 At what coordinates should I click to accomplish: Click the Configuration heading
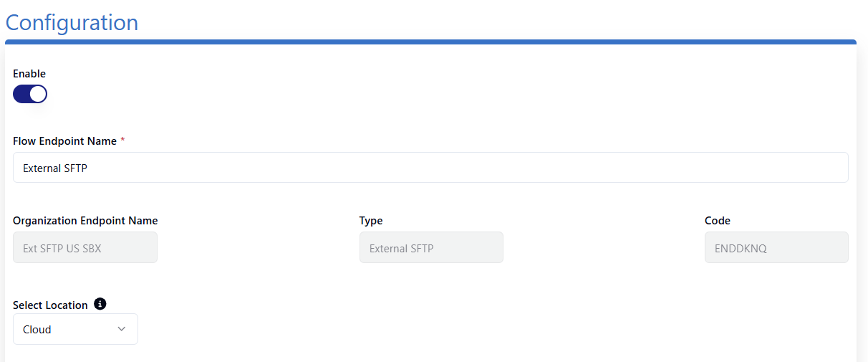pos(72,22)
